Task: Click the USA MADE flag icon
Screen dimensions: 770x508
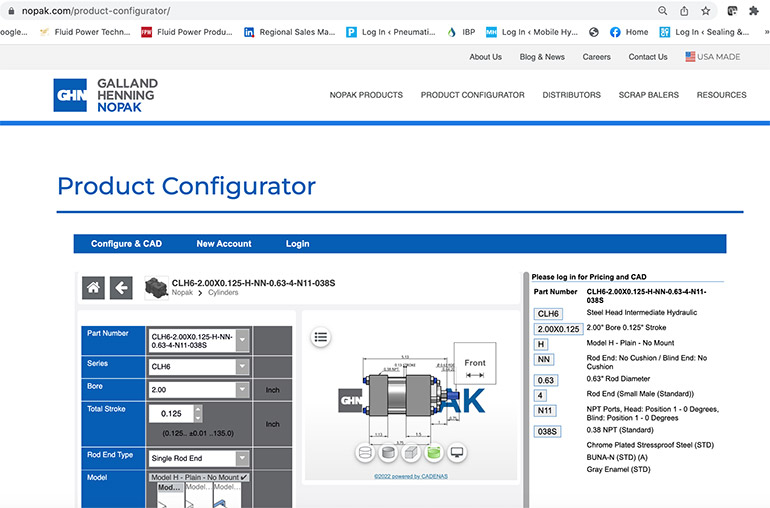Action: pos(690,57)
